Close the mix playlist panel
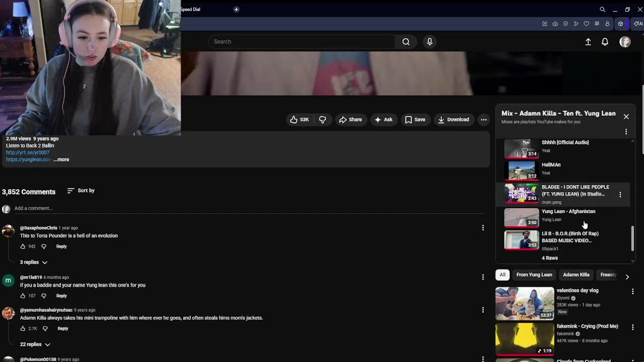This screenshot has width=644, height=362. [626, 117]
